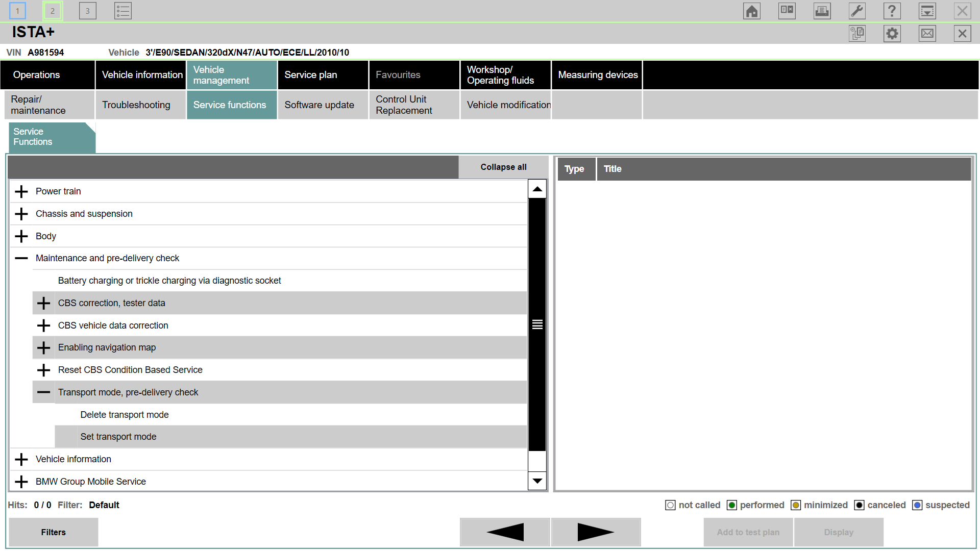
Task: Toggle the 'not called' status checkbox
Action: click(670, 505)
